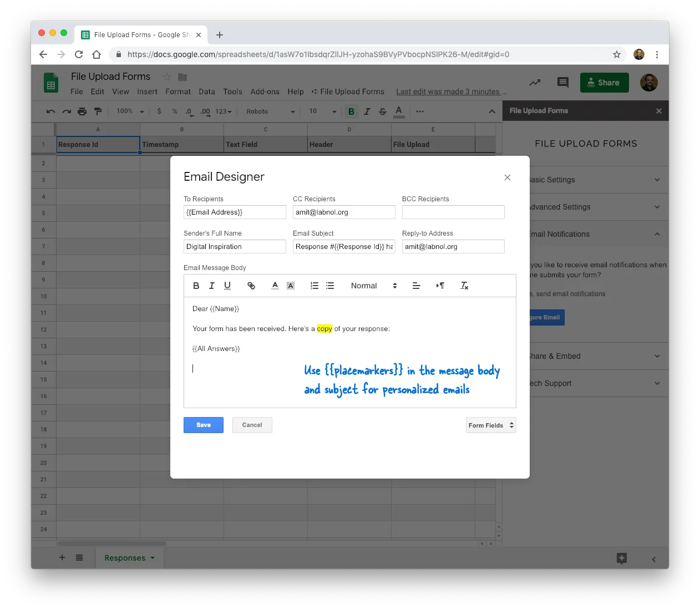This screenshot has height=610, width=700.
Task: Apply strikethrough from the sheets toolbar
Action: click(382, 111)
